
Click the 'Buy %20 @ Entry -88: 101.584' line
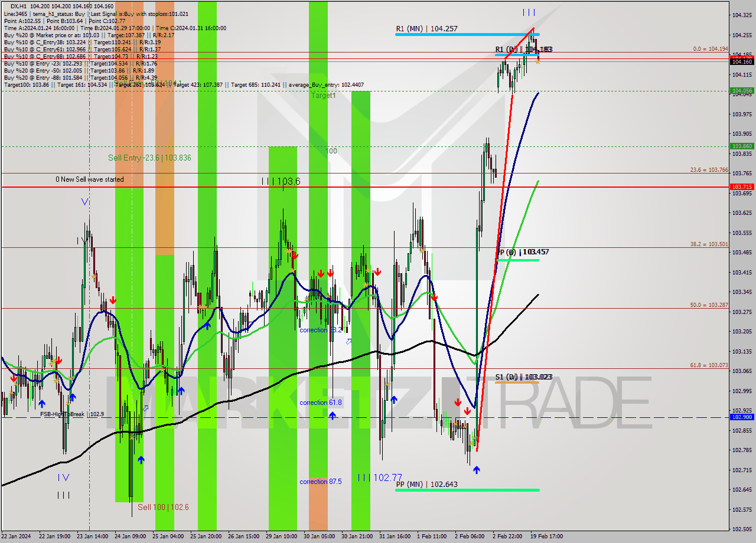(80, 77)
